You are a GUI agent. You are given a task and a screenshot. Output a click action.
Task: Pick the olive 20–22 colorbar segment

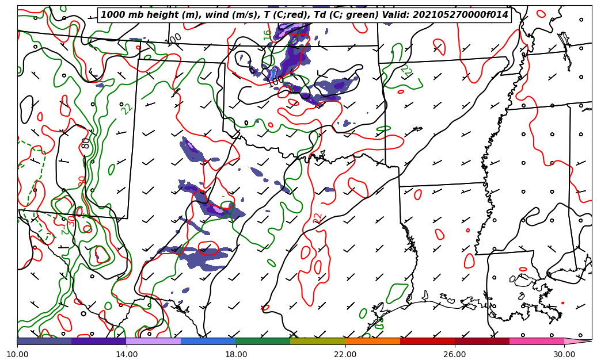(318, 341)
